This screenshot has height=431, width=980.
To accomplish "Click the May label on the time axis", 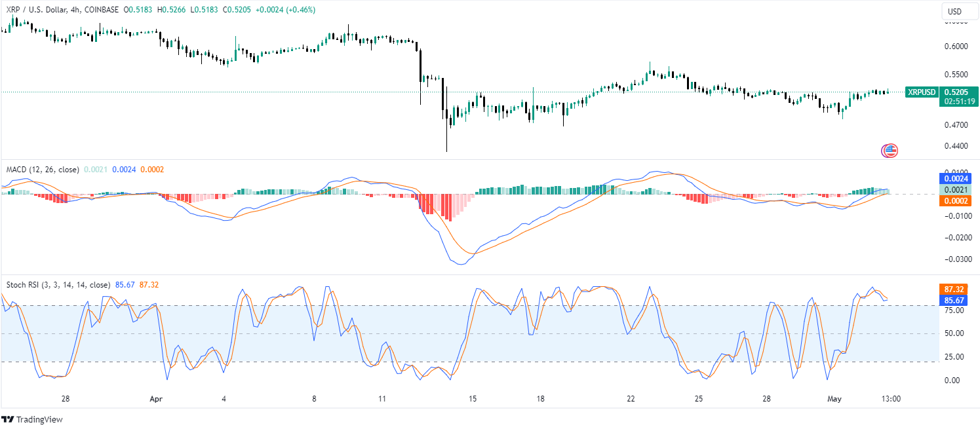I will click(x=834, y=398).
